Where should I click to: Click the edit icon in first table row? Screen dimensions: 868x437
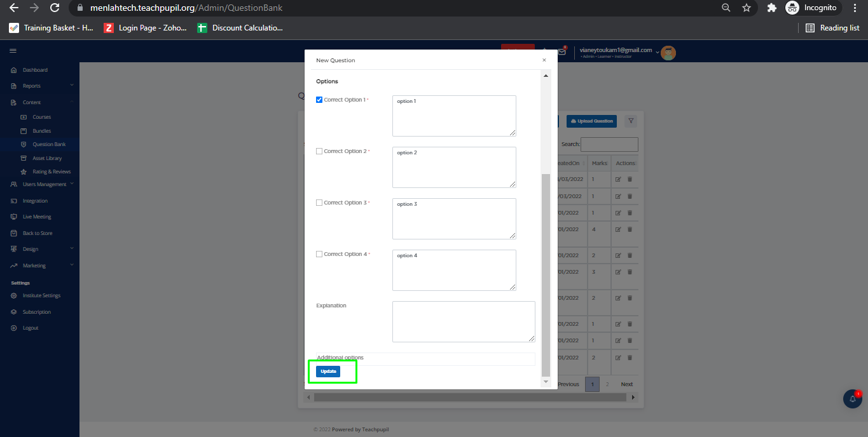point(618,180)
